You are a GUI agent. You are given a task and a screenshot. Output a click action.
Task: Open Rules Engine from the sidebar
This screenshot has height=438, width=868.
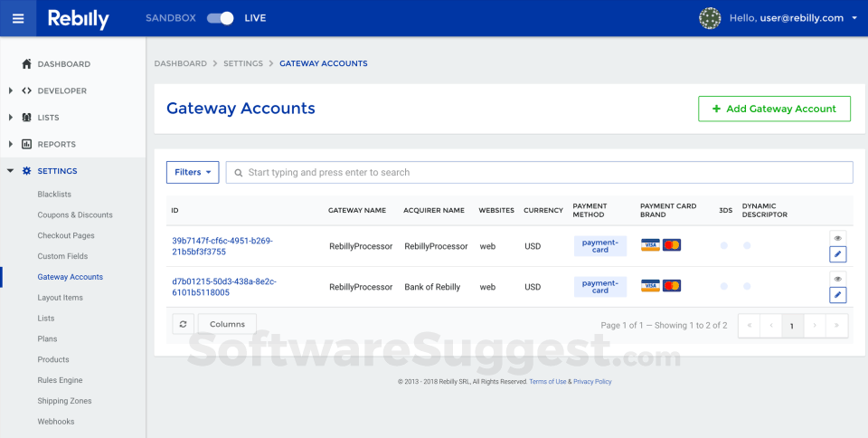pyautogui.click(x=60, y=380)
